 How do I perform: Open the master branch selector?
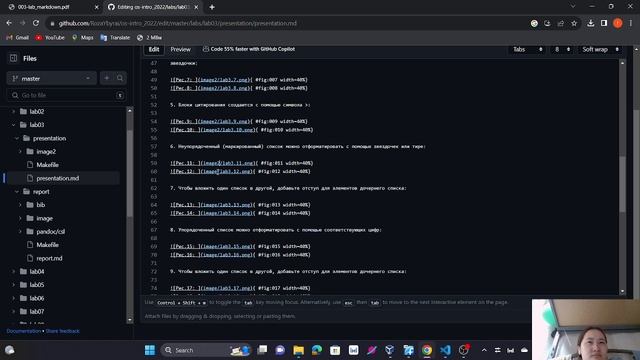tap(51, 78)
